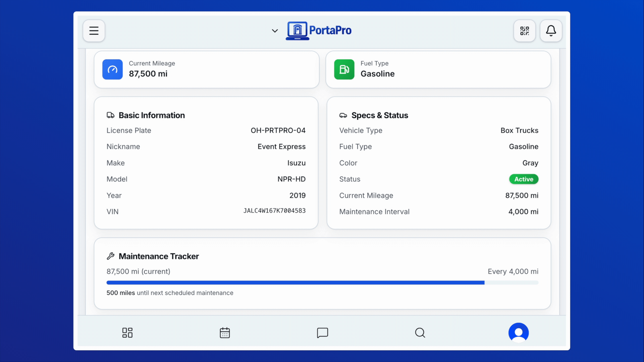
Task: Click the VIN number JALC4W167K7004583
Action: [274, 211]
